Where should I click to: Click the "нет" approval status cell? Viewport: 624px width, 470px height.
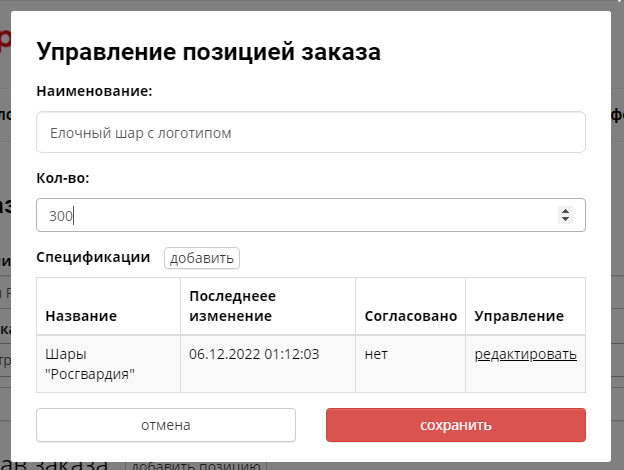coord(376,354)
